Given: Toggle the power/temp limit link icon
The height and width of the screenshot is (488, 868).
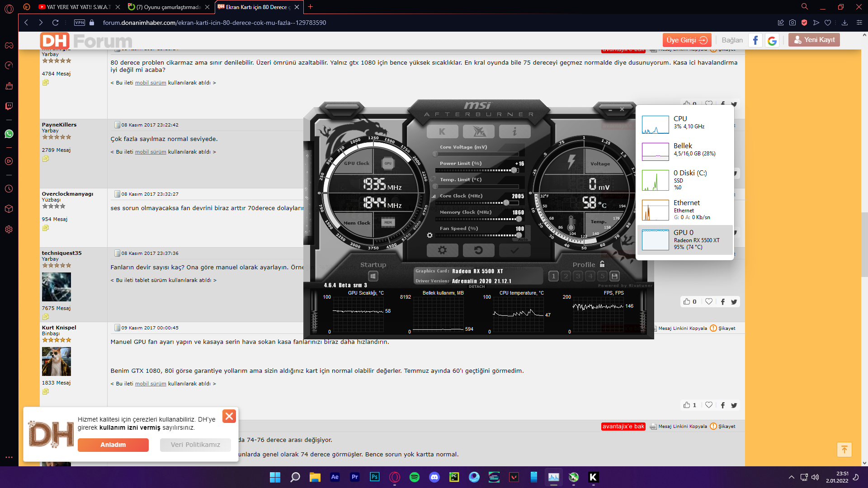Looking at the screenshot, I should [433, 179].
